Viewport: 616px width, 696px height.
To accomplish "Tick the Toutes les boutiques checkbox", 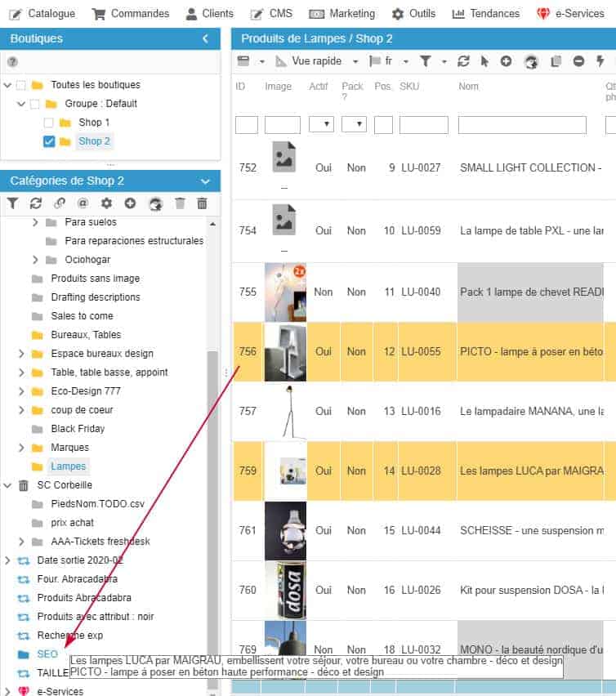I will (x=21, y=85).
